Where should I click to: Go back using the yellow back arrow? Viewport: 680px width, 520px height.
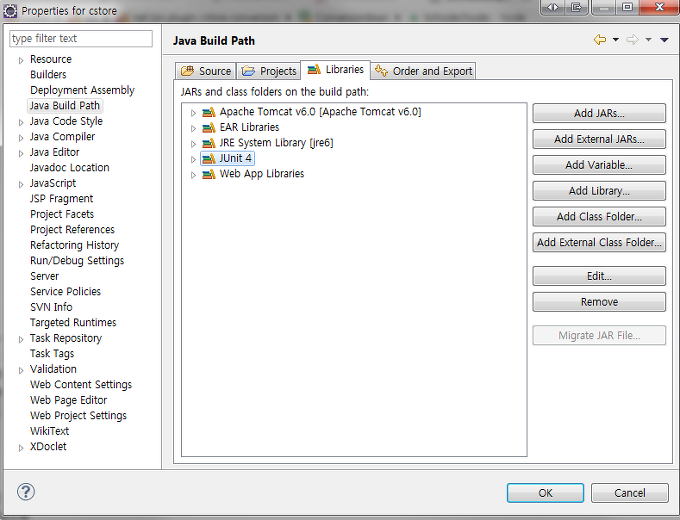600,40
